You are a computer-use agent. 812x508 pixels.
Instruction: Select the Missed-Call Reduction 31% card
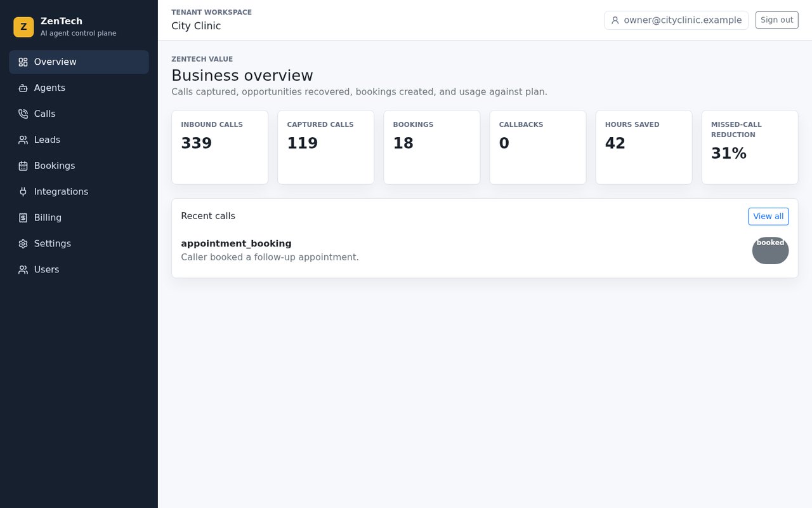tap(749, 147)
